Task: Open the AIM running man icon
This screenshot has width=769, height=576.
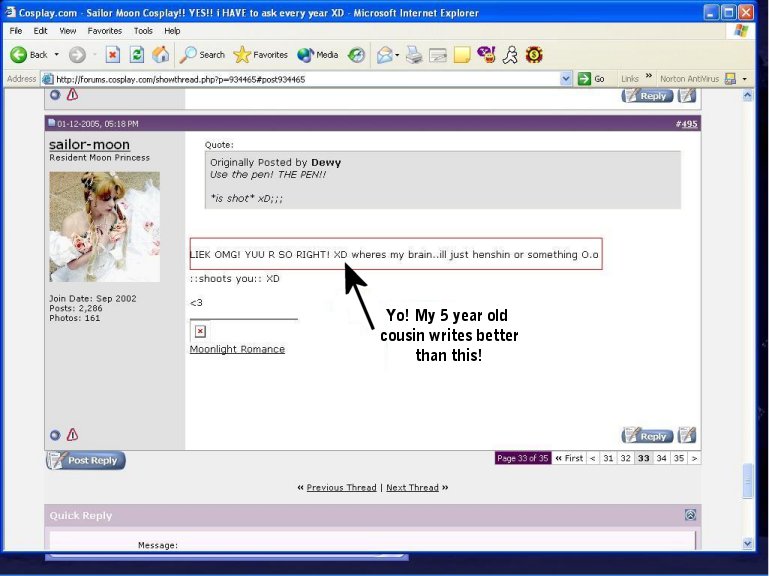Action: tap(510, 55)
